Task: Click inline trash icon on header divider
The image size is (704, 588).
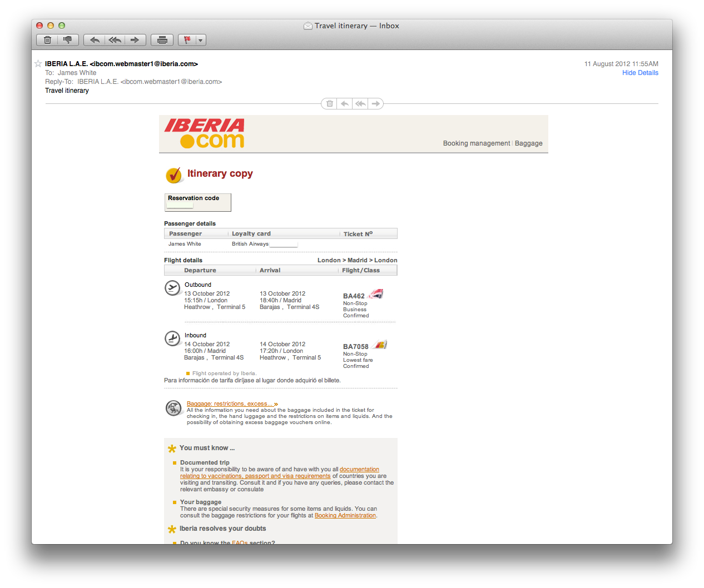Action: [330, 103]
